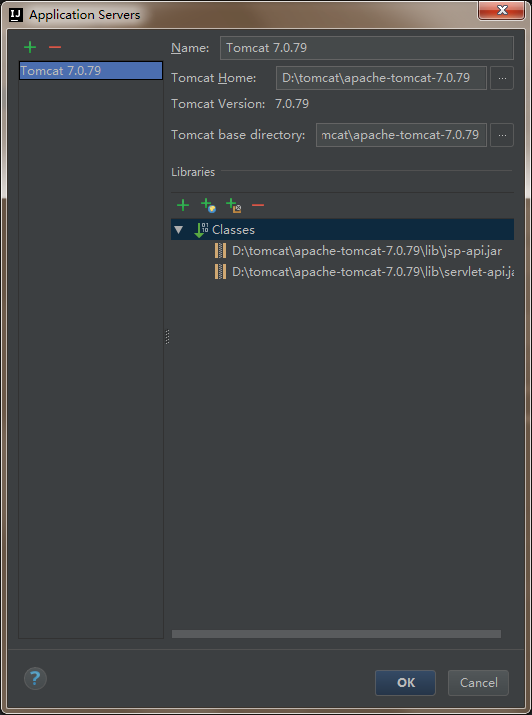Remove the selected application server
The image size is (532, 715).
click(55, 47)
